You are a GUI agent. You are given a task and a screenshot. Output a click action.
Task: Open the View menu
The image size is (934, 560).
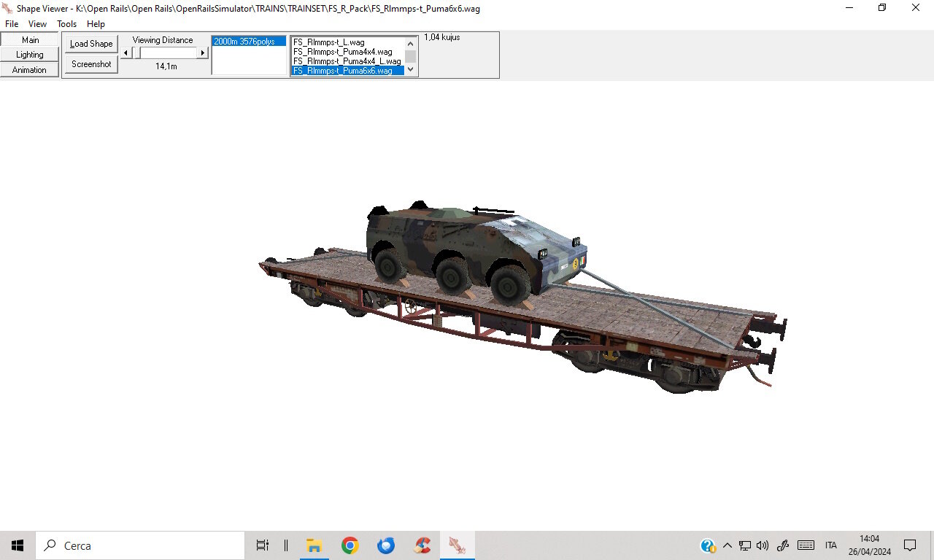click(37, 24)
